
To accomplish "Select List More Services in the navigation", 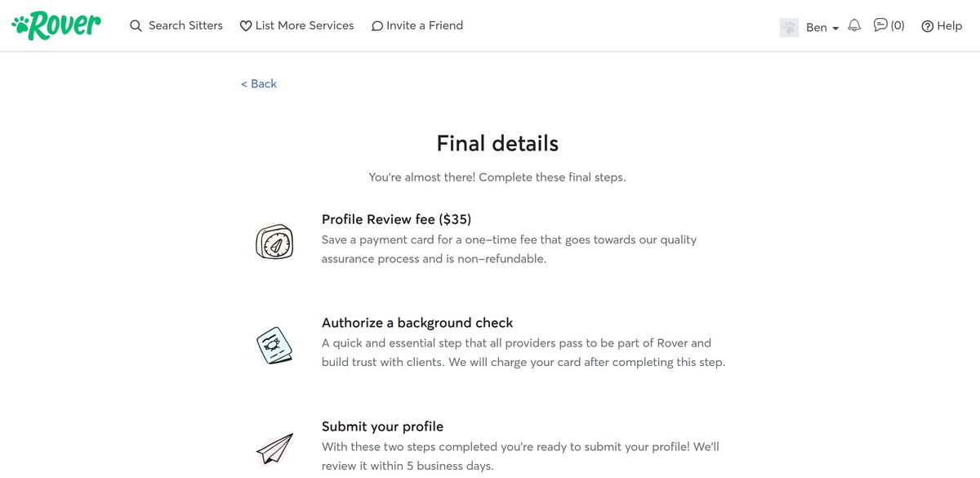I will [305, 25].
